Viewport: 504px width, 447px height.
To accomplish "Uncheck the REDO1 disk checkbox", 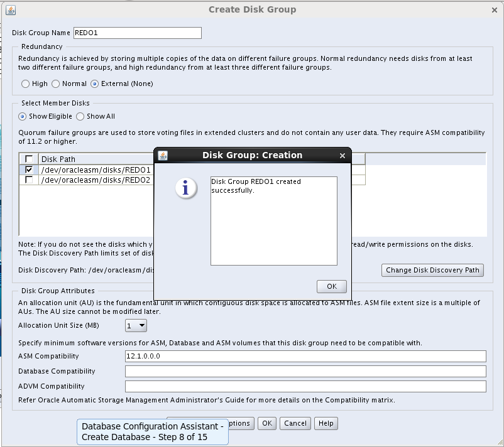I will [29, 170].
